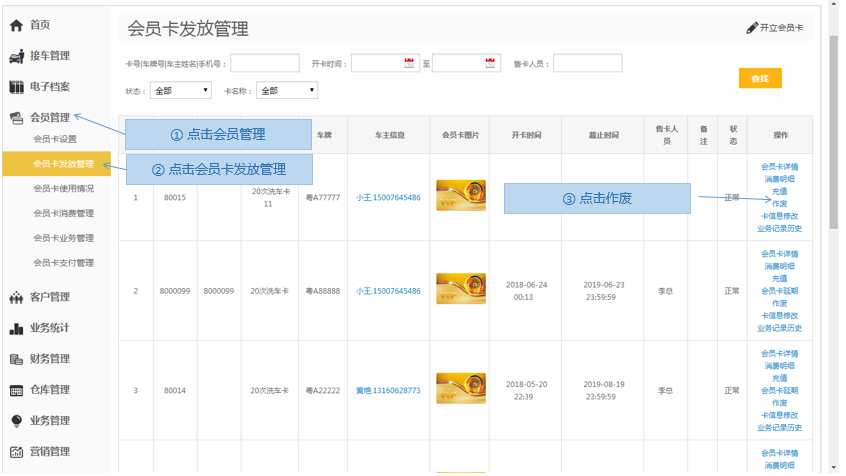
Task: Click the 仓库管理 warehouse icon
Action: click(x=16, y=390)
